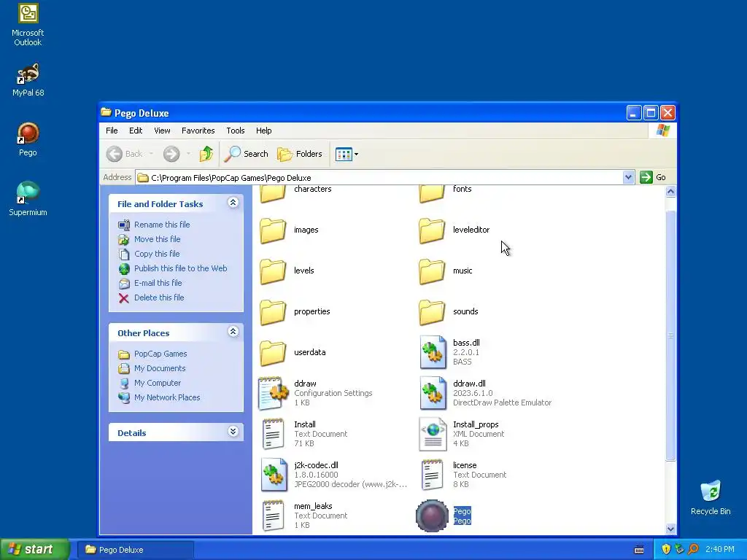Go to My Computer in Other Places
This screenshot has height=560, width=747.
point(158,383)
